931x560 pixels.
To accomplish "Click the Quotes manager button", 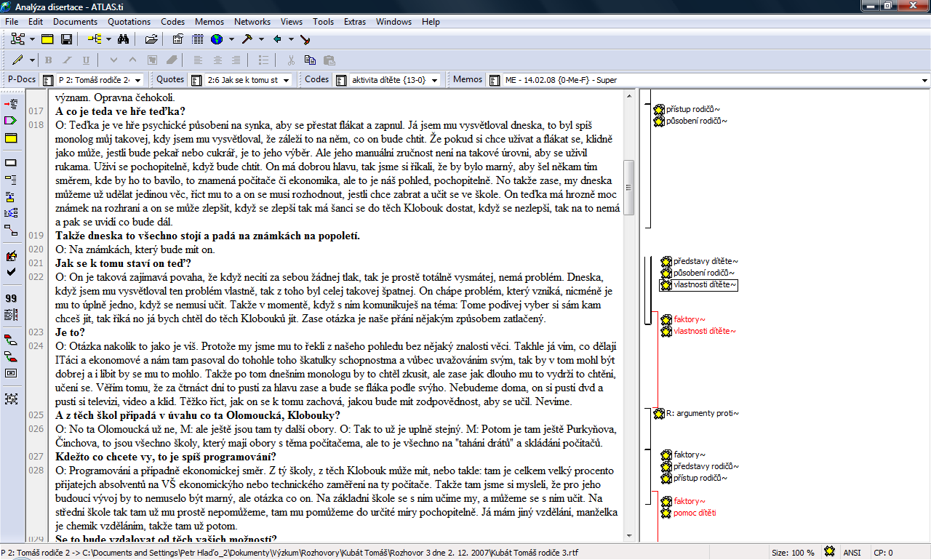I will click(196, 80).
